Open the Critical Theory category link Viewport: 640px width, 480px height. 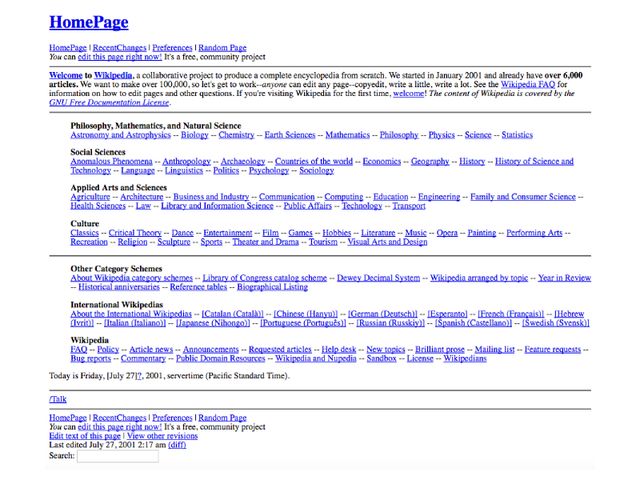coord(135,233)
